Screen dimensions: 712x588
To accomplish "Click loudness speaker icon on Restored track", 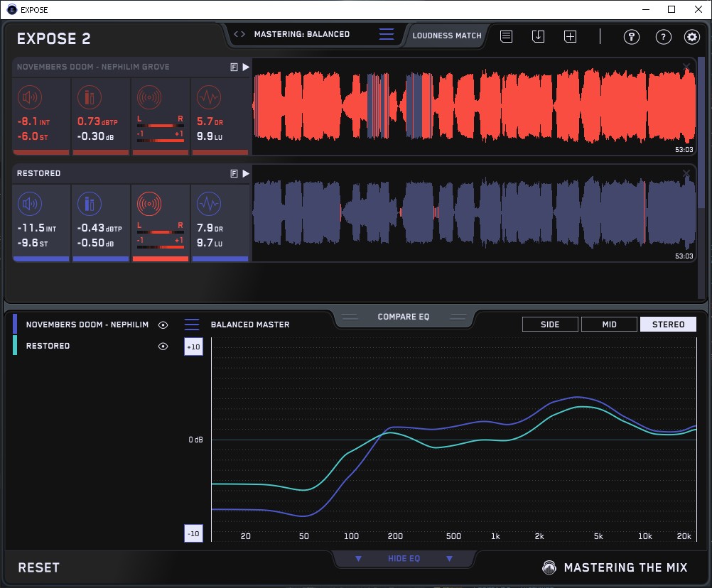I will click(x=30, y=204).
